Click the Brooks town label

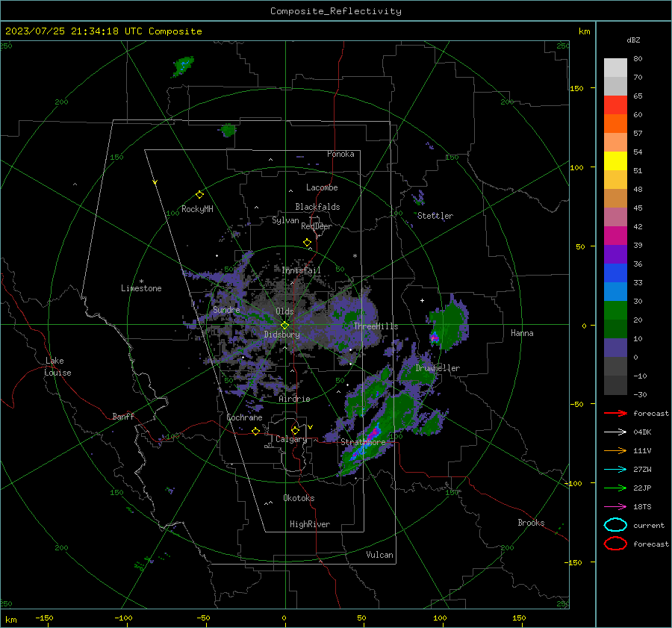click(531, 523)
